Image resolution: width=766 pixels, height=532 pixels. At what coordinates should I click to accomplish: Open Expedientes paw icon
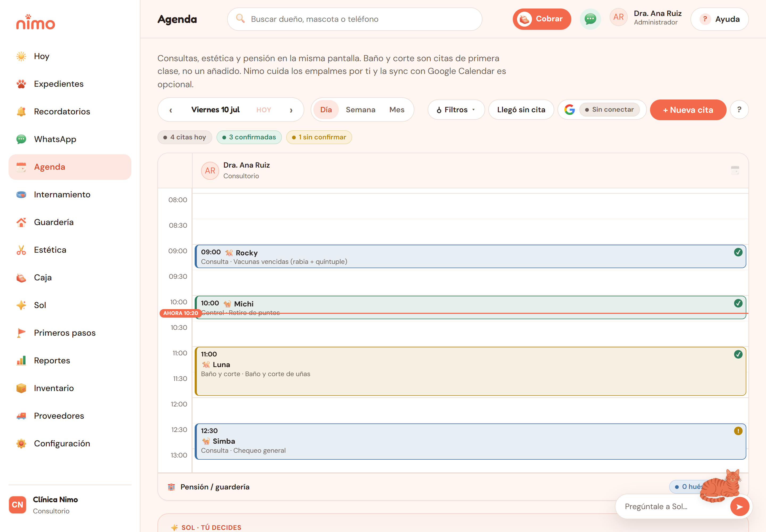click(21, 84)
